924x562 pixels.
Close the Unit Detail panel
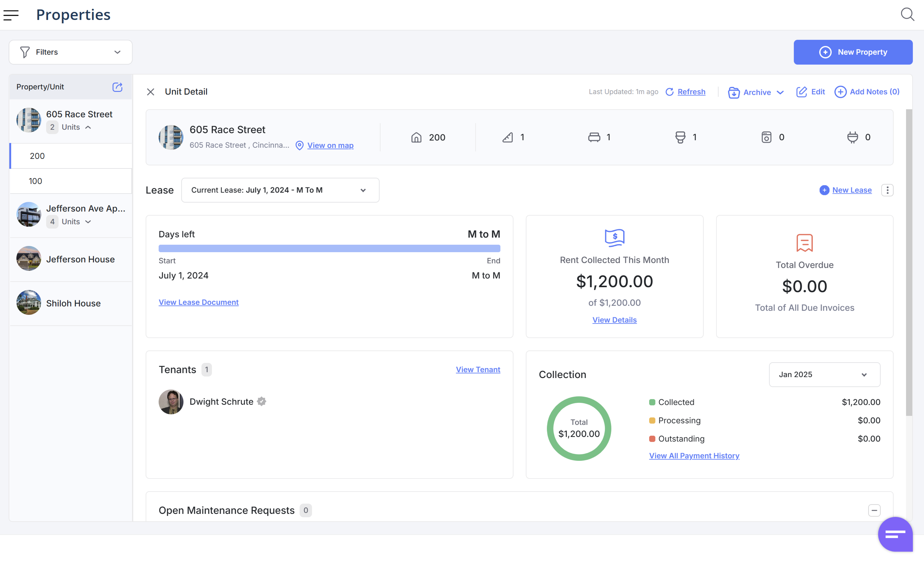click(150, 92)
